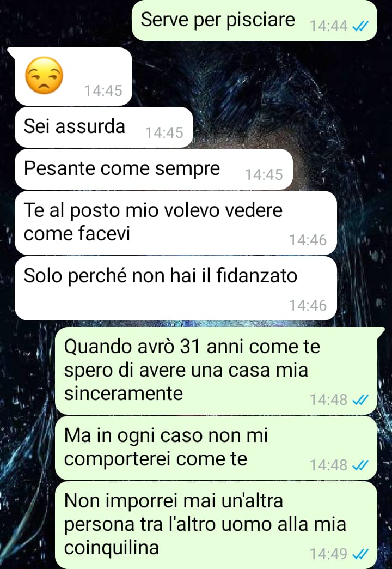
Task: Select the 'Serve per pisciare' message bubble
Action: pyautogui.click(x=254, y=20)
